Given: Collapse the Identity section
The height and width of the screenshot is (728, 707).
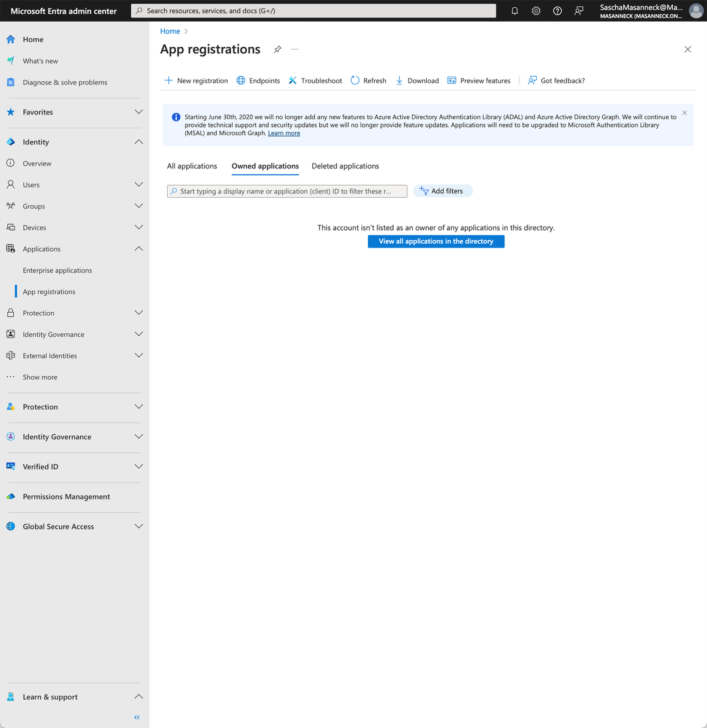Looking at the screenshot, I should (x=138, y=141).
